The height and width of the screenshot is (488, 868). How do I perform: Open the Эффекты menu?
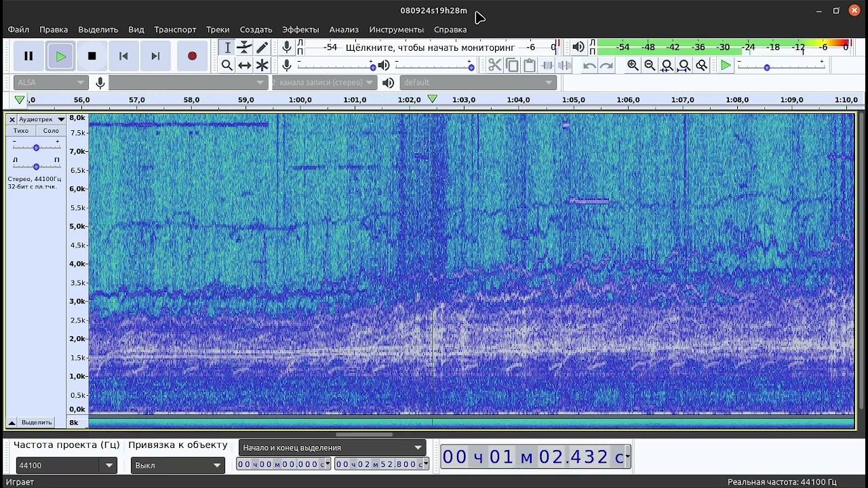[x=300, y=30]
